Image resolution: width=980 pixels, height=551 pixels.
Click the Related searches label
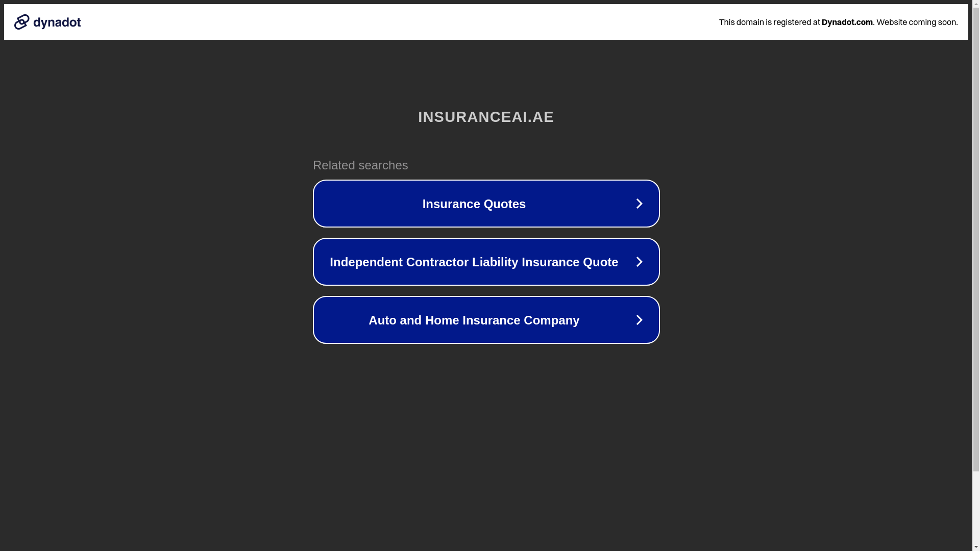360,165
